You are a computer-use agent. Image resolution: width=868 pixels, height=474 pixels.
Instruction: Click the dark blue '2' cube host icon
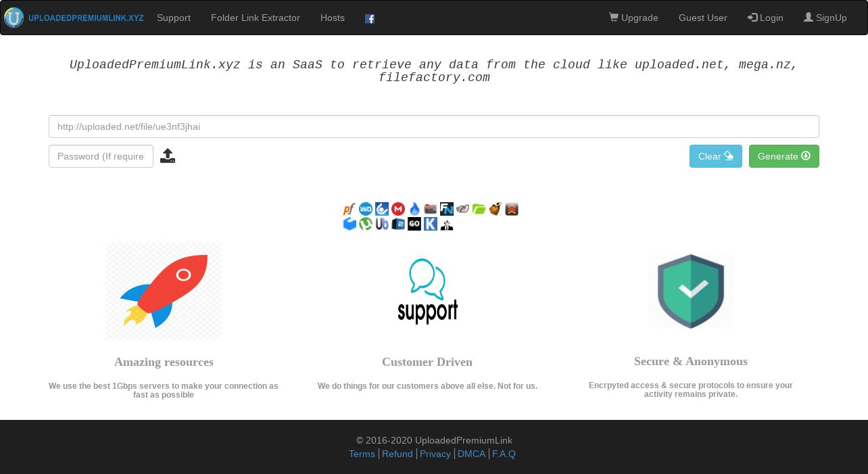(398, 224)
